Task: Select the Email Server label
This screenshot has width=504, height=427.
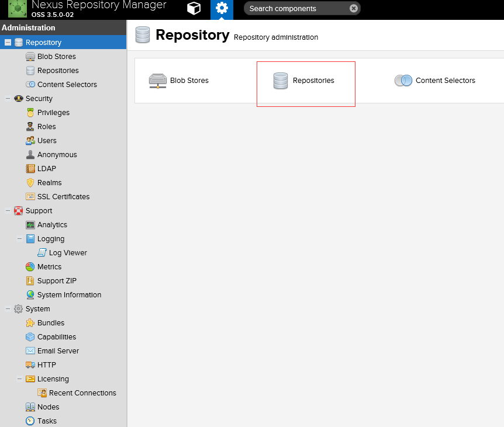Action: coord(58,350)
